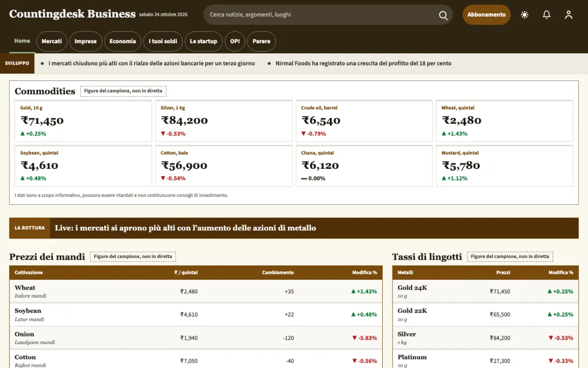Select the Home tab
This screenshot has width=588, height=368.
coord(22,41)
